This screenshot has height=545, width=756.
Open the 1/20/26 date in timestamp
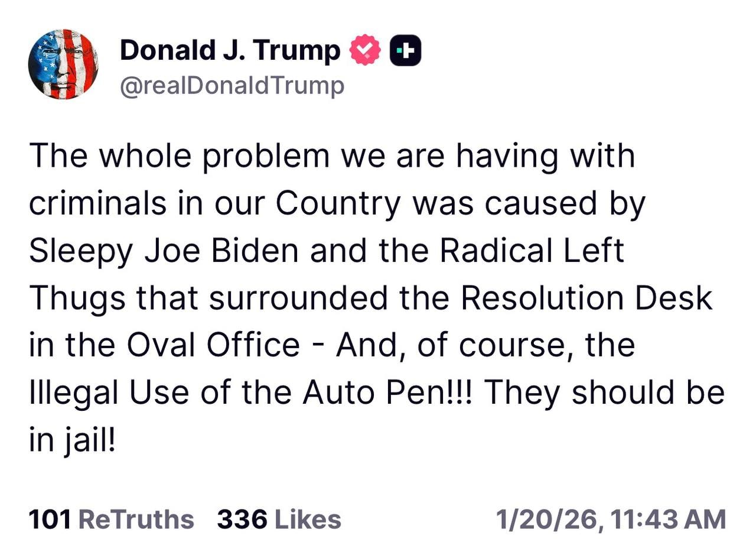tap(545, 520)
